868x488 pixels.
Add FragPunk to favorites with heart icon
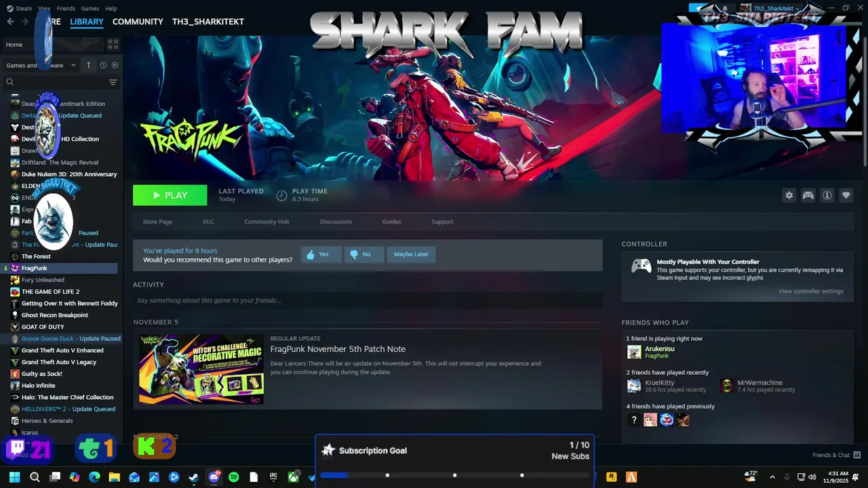(x=846, y=195)
